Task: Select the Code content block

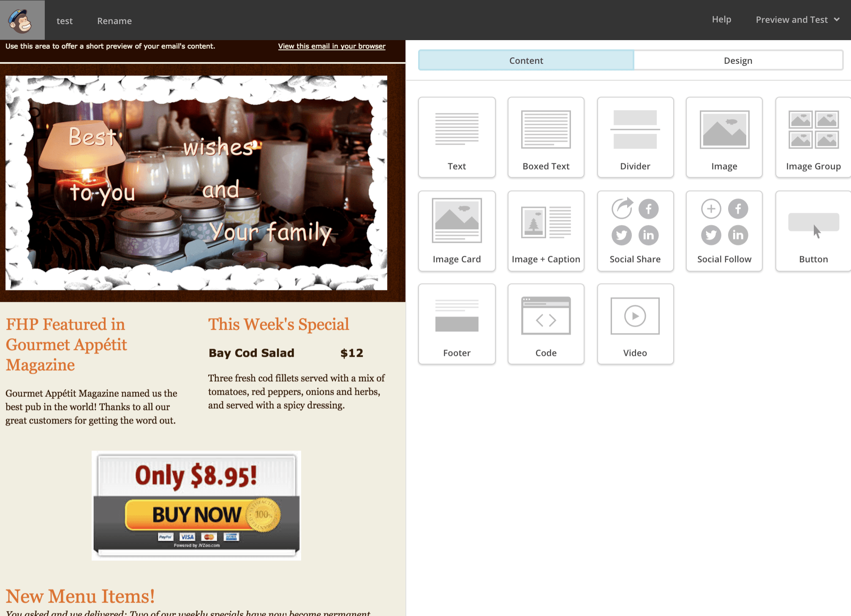Action: pyautogui.click(x=546, y=323)
